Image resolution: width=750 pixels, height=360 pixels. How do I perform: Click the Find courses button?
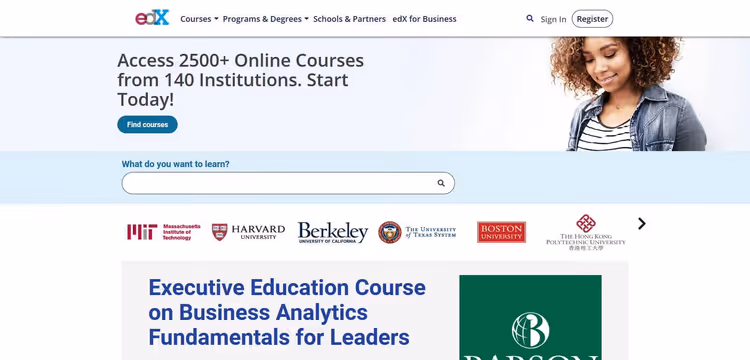(x=147, y=124)
